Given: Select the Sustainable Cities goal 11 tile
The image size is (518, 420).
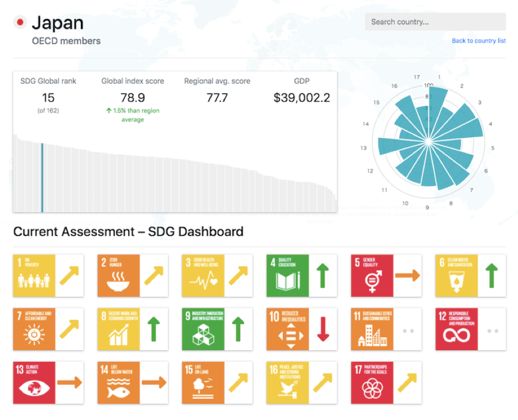Looking at the screenshot, I should [x=372, y=329].
